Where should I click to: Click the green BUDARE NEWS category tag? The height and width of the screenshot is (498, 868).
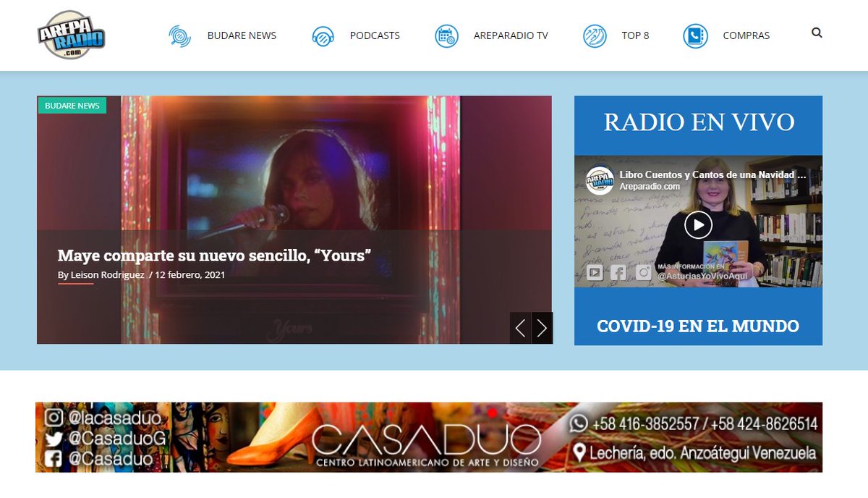(x=72, y=106)
